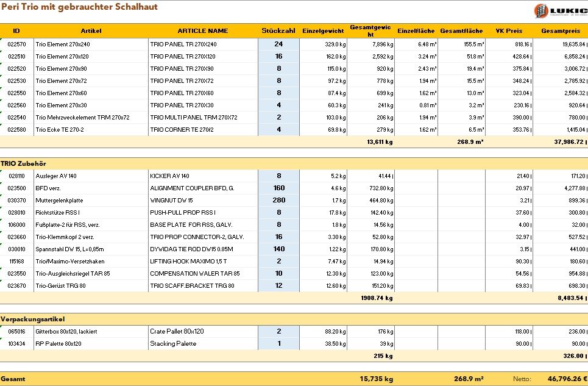Select the 'TRIO Zubehör' section header

tap(24, 164)
